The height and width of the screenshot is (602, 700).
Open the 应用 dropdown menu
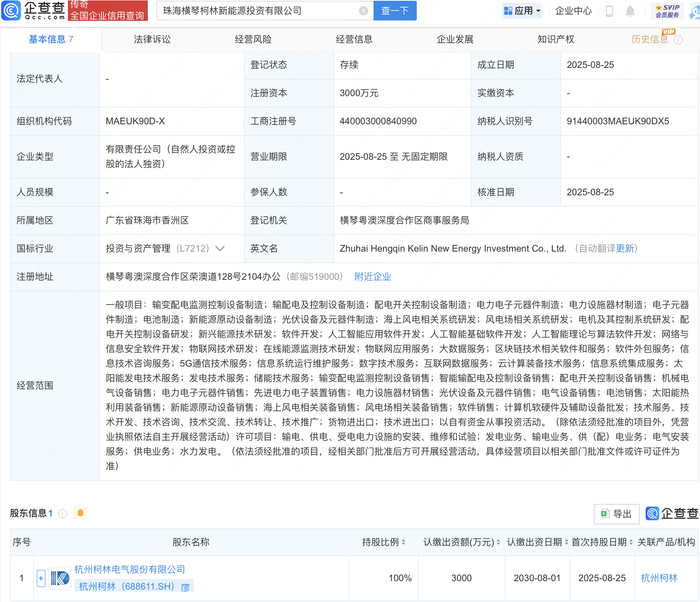click(x=522, y=11)
